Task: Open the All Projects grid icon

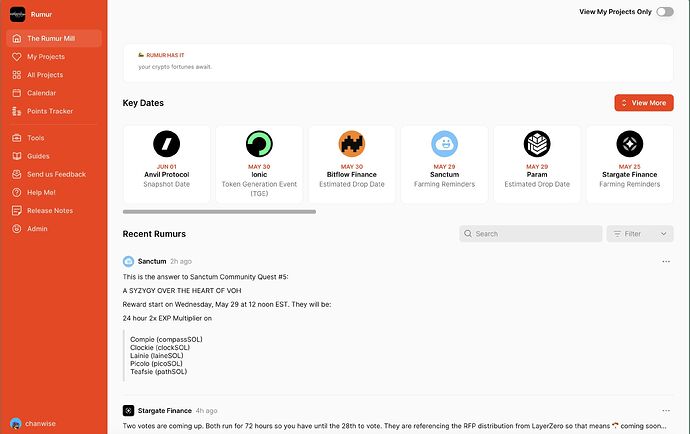Action: tap(17, 75)
